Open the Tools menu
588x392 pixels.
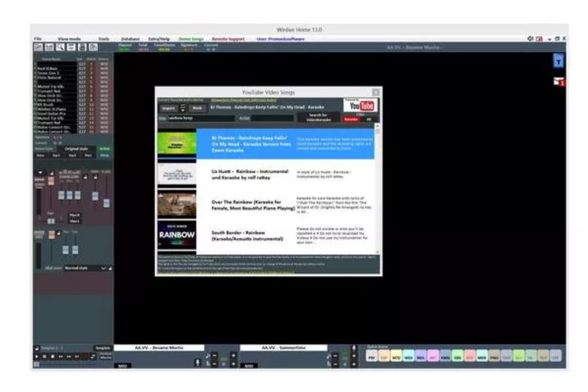104,39
